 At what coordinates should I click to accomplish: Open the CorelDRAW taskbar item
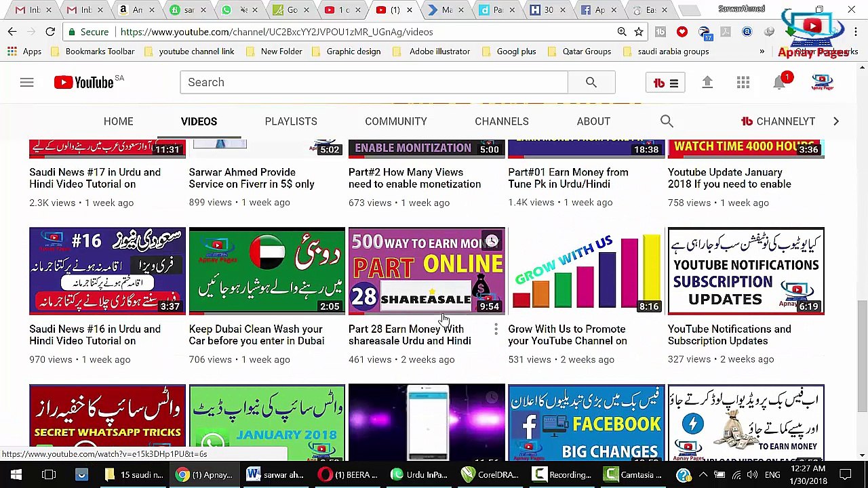(490, 475)
